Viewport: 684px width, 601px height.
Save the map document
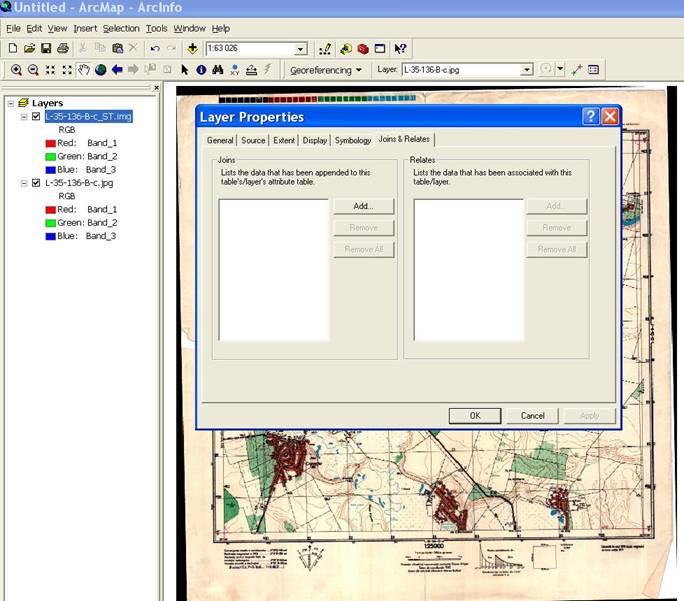coord(46,48)
